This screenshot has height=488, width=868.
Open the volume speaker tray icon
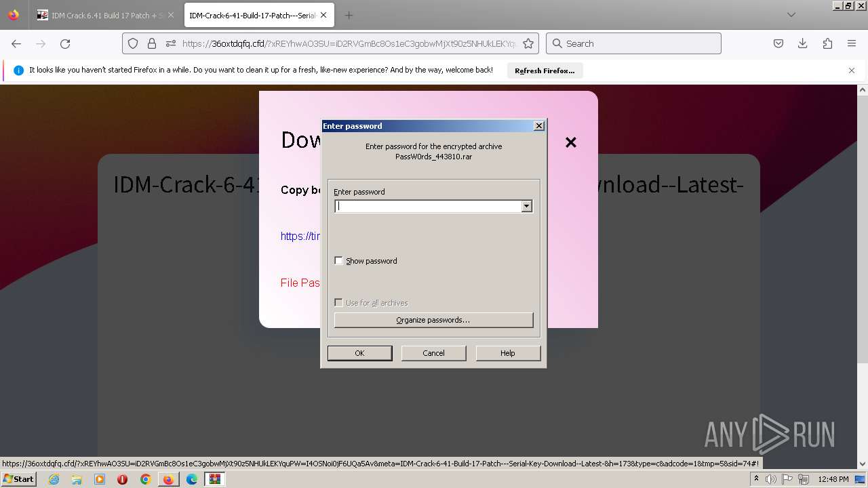point(772,479)
